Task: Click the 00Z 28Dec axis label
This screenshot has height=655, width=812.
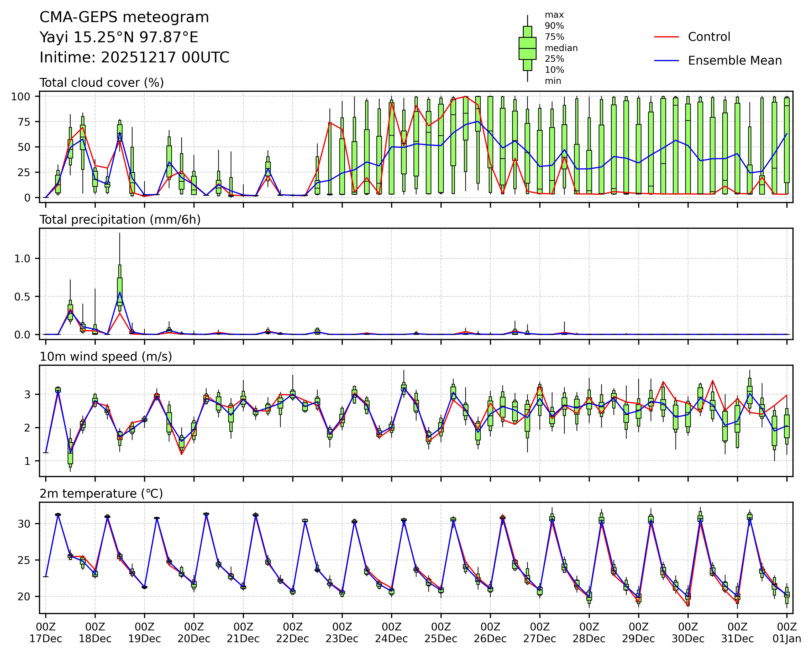Action: [x=589, y=633]
